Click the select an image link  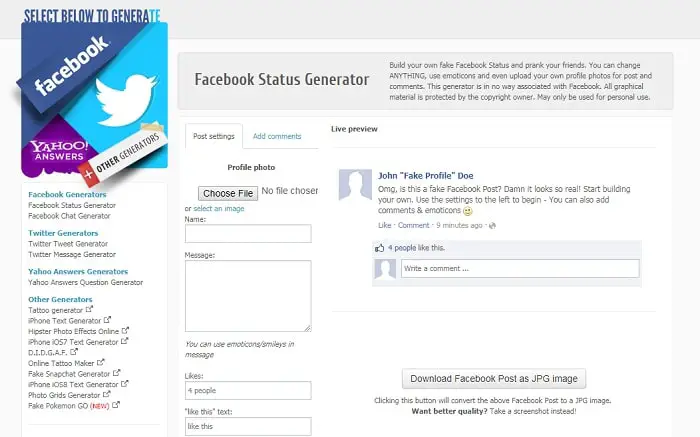click(219, 208)
